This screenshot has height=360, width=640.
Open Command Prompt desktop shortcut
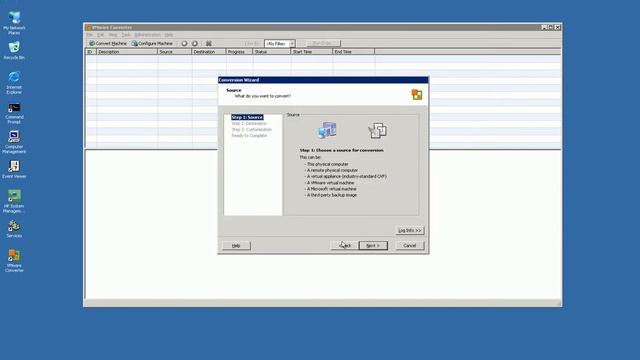tap(14, 113)
